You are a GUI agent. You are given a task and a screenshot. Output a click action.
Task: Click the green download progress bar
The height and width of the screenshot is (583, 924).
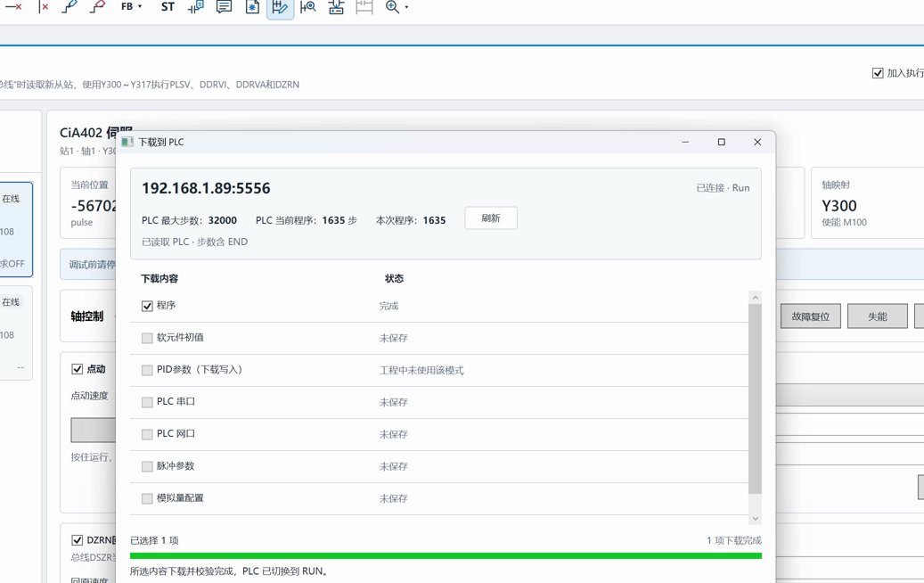pos(446,556)
